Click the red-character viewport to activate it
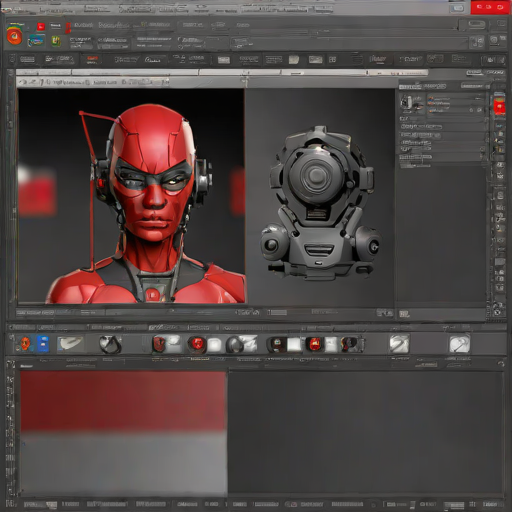Screen dimensions: 512x512 tap(131, 196)
